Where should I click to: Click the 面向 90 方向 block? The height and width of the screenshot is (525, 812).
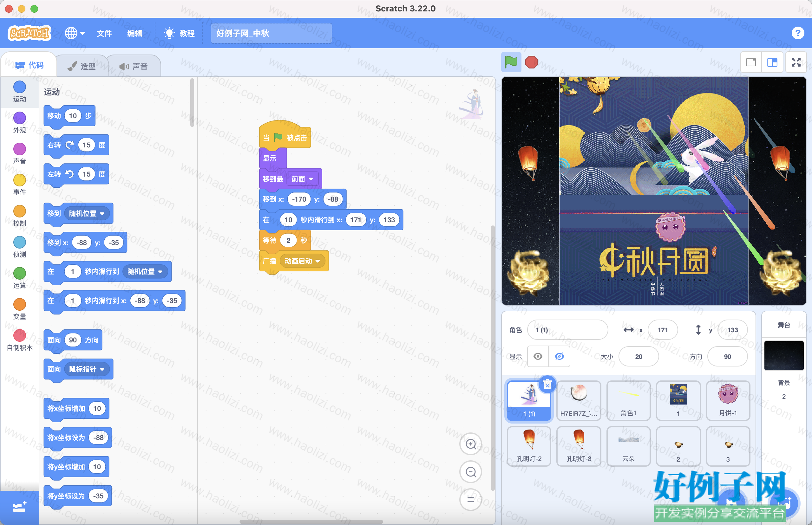point(73,340)
